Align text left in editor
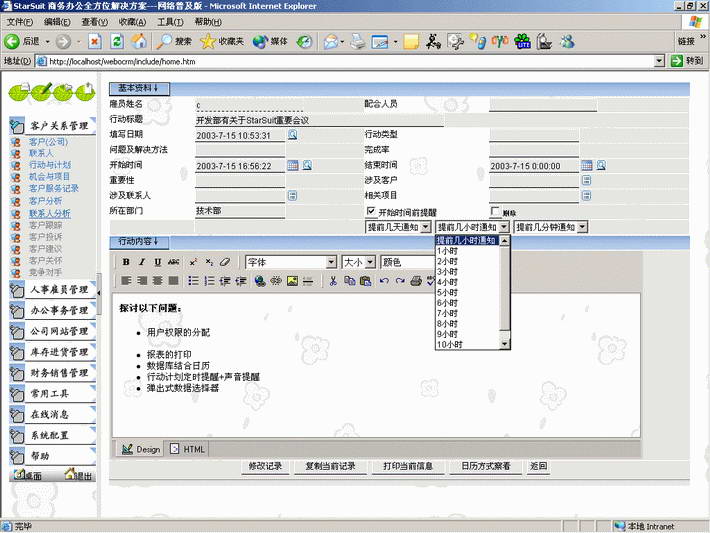Viewport: 710px width, 533px height. 126,281
